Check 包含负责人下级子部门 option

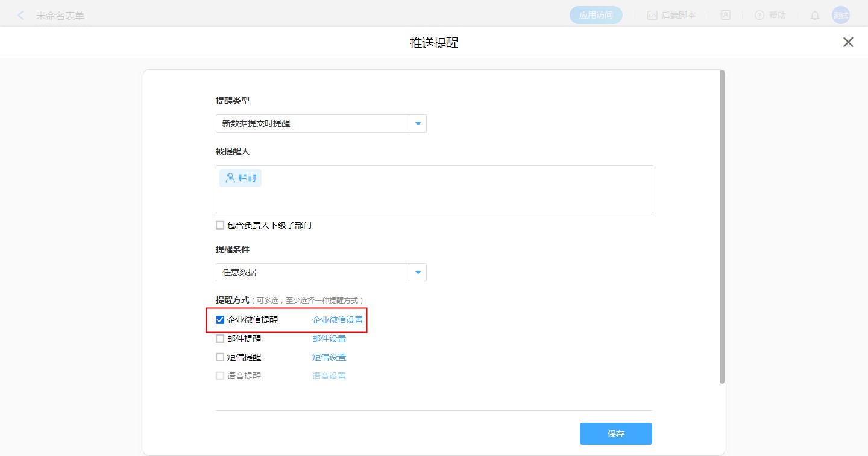click(x=220, y=225)
